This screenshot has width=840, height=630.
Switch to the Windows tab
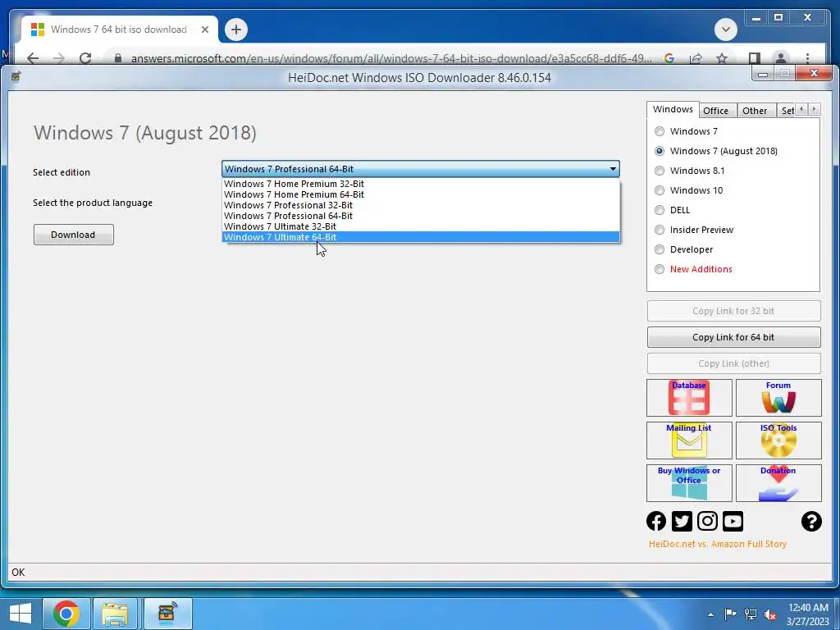pos(673,109)
